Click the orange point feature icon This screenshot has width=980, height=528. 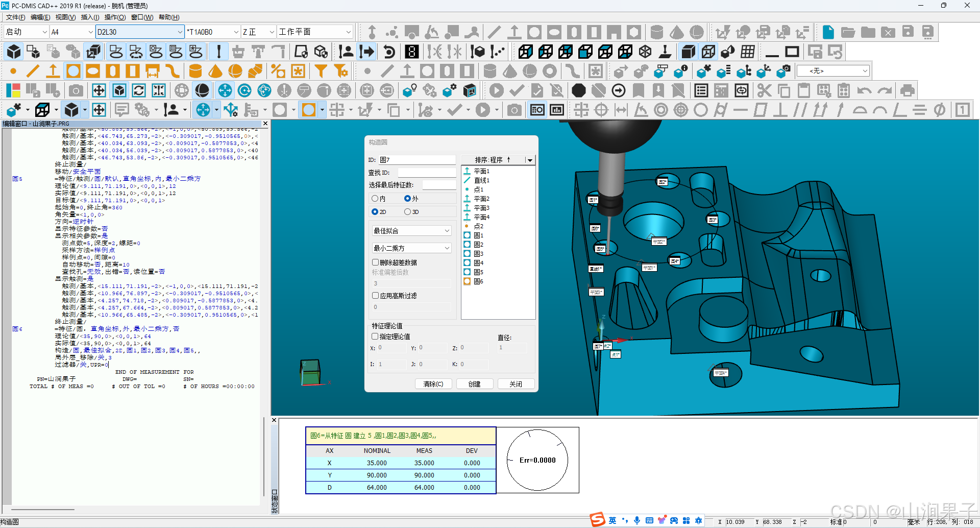[x=13, y=71]
